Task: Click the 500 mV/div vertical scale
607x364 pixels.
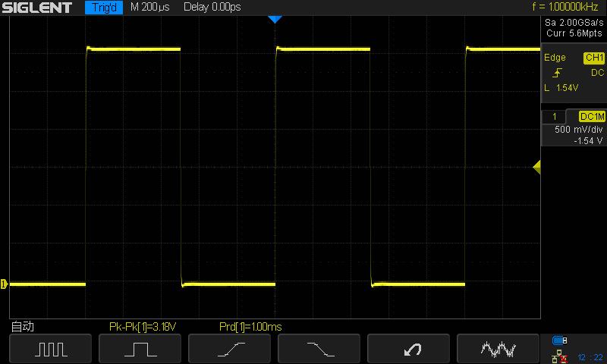Action: (578, 130)
